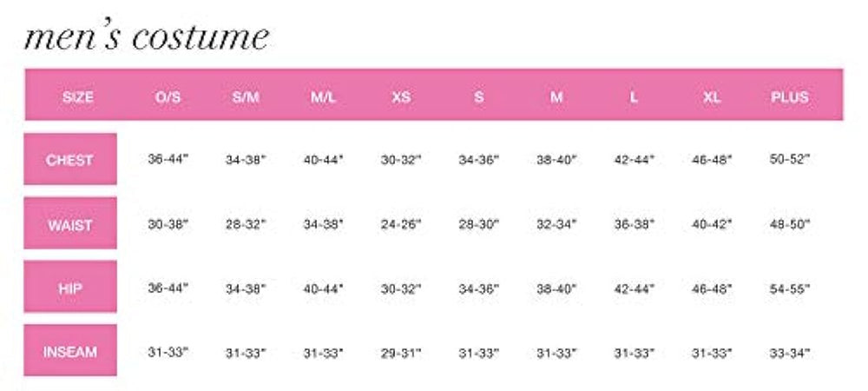The height and width of the screenshot is (391, 868).
Task: Click waist value 48-50" for PLUS
Action: (789, 224)
